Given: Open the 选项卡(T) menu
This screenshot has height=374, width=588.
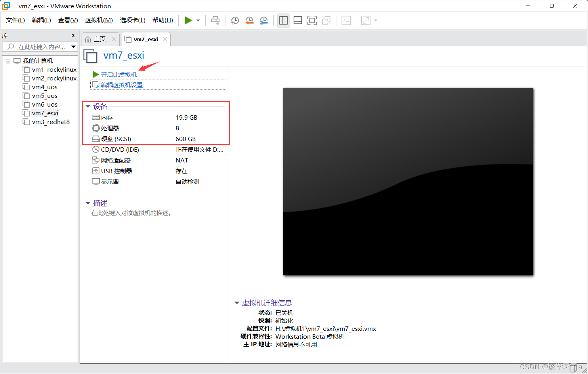Looking at the screenshot, I should click(x=132, y=20).
